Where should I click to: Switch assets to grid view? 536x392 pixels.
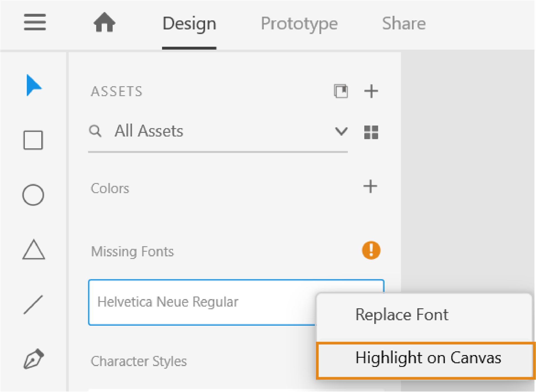coord(371,133)
